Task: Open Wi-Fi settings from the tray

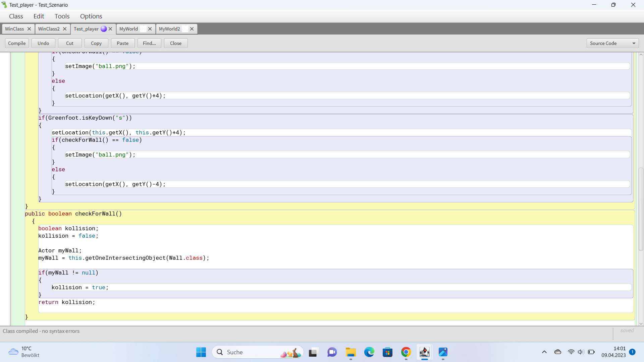Action: [x=571, y=352]
